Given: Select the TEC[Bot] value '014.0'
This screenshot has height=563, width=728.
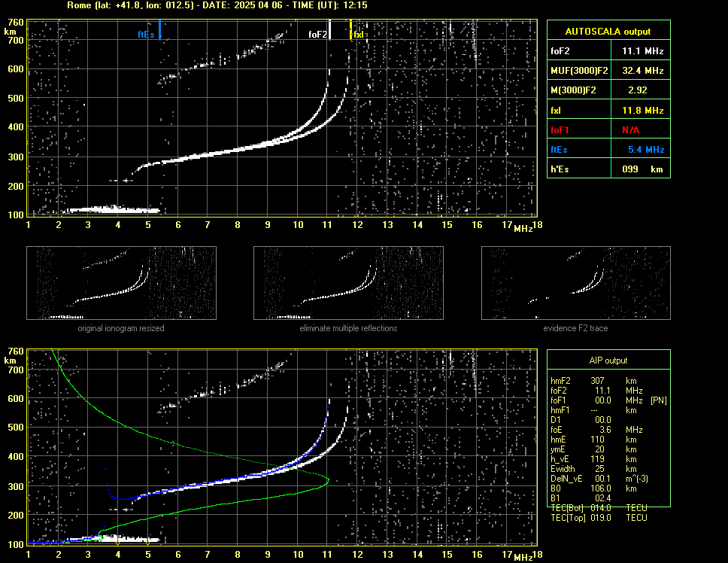Looking at the screenshot, I should point(601,508).
